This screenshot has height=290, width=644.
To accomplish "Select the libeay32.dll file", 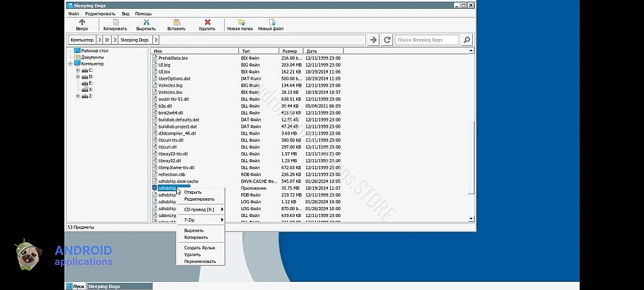I will [x=170, y=160].
